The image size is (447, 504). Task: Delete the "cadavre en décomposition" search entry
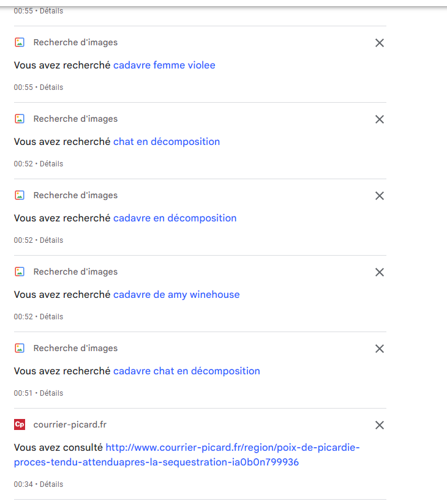[x=380, y=196]
